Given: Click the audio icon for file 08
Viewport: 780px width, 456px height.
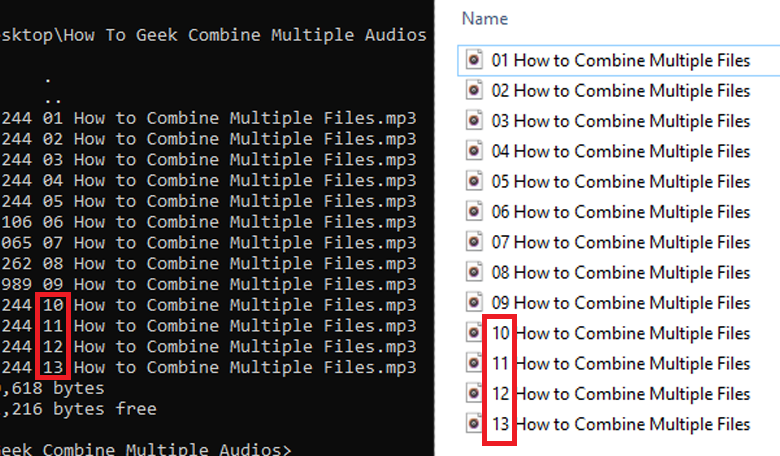Looking at the screenshot, I should coord(475,272).
